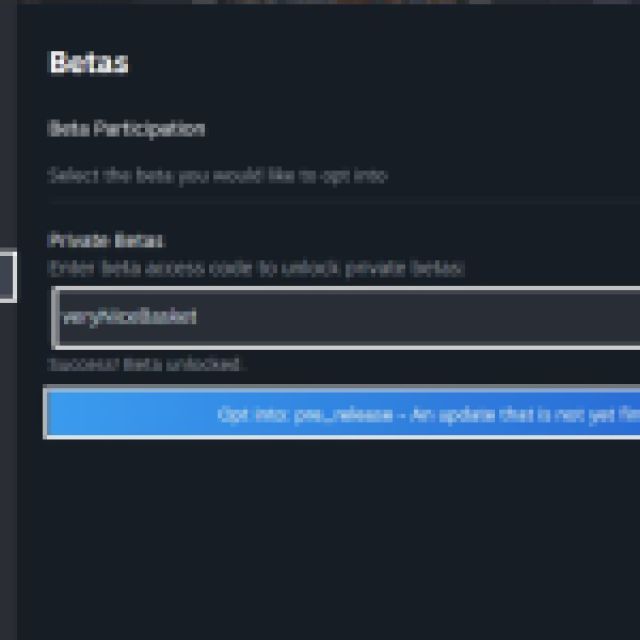Click the Betas heading
The width and height of the screenshot is (640, 640).
[x=89, y=63]
